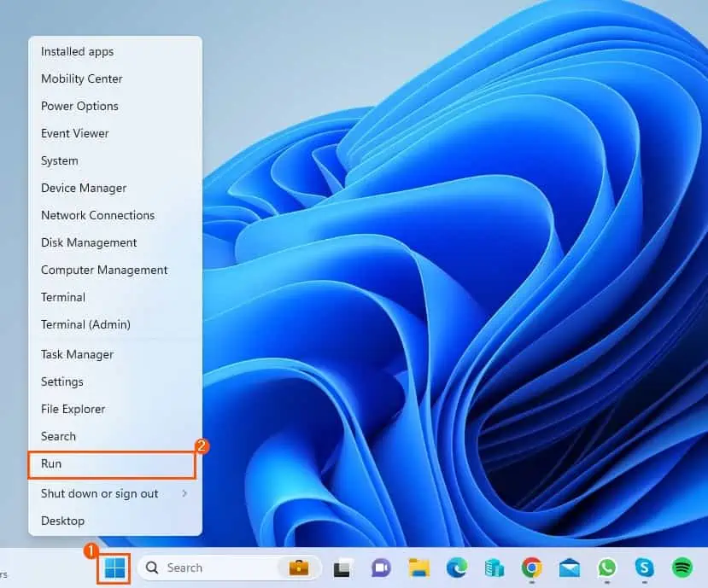Open Task Manager from the menu
Viewport: 708px width, 588px height.
pyautogui.click(x=76, y=354)
